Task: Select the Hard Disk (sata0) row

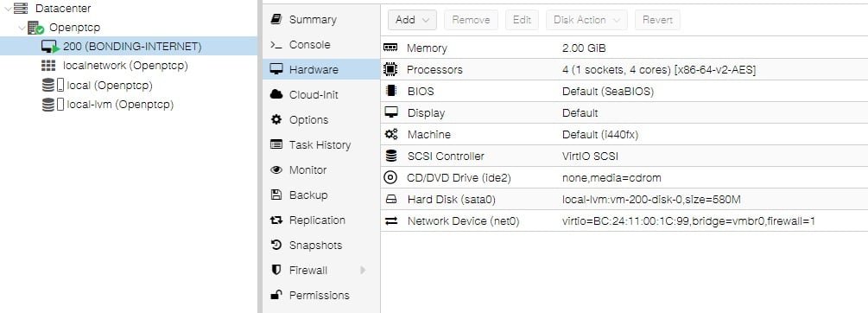Action: tap(624, 200)
